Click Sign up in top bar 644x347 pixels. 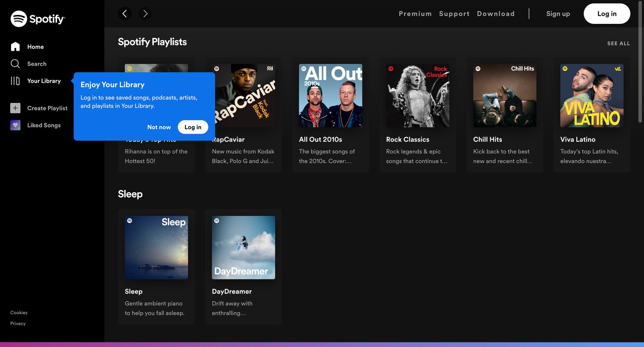click(x=558, y=14)
